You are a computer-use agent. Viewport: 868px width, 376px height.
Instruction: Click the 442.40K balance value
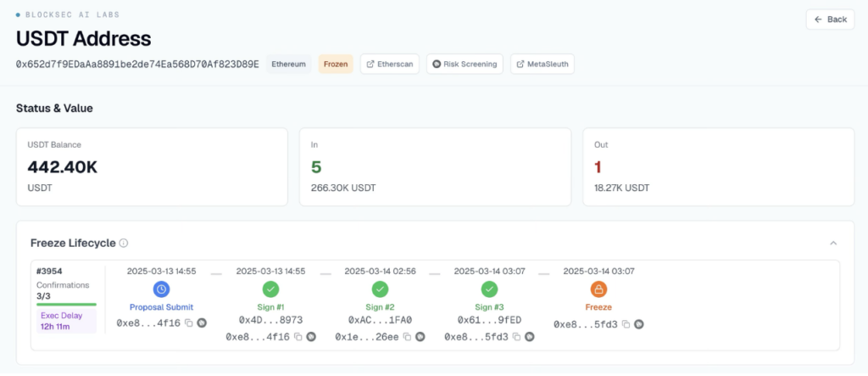(x=63, y=167)
